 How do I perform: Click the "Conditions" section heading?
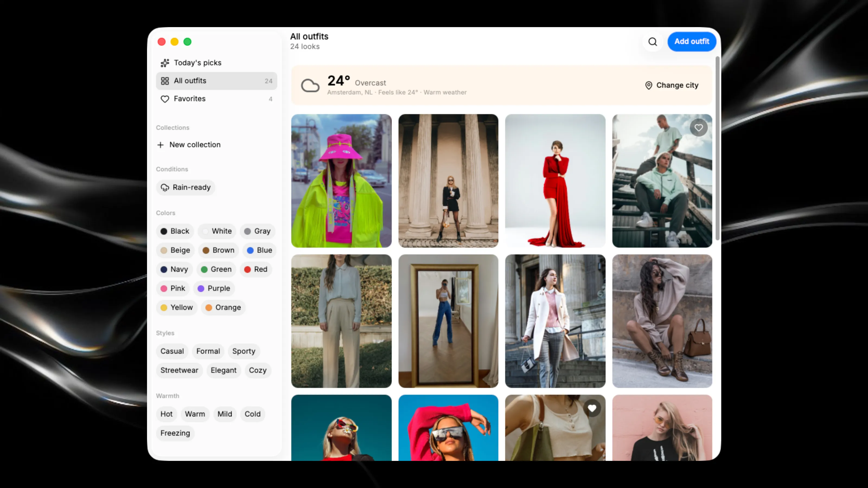172,169
